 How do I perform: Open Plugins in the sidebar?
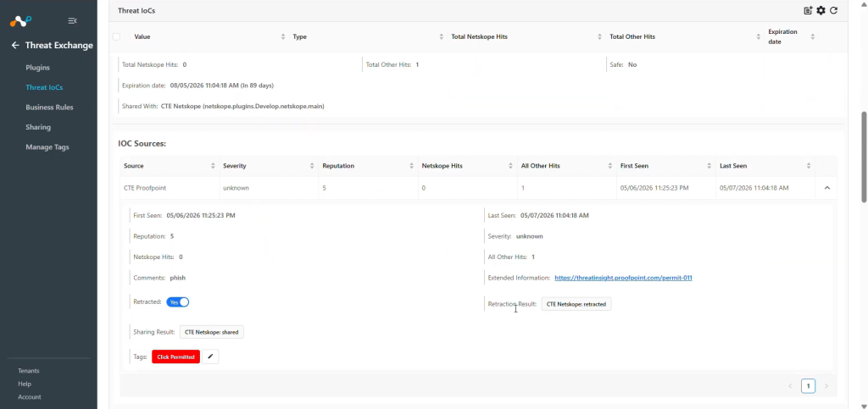point(37,68)
